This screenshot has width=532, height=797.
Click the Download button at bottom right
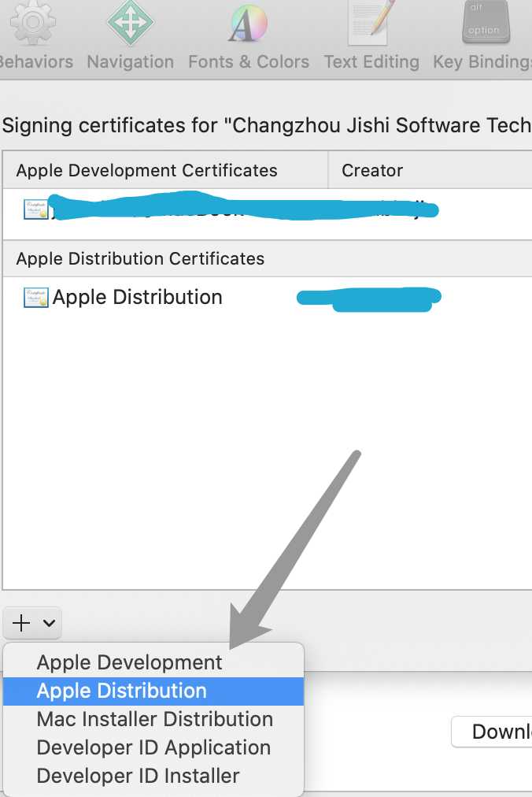[492, 732]
